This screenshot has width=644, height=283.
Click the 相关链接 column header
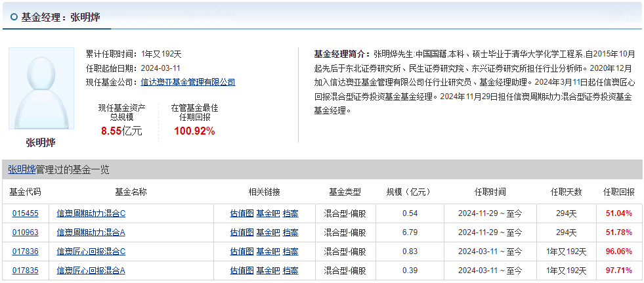pyautogui.click(x=264, y=192)
